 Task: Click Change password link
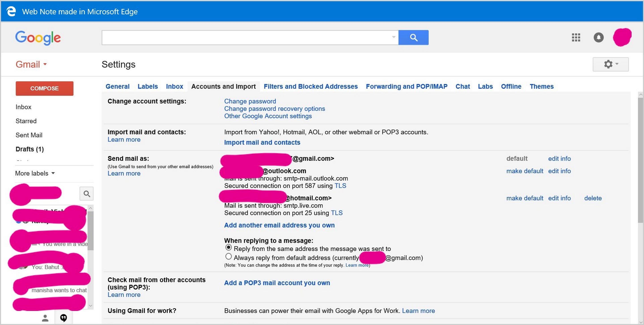pyautogui.click(x=250, y=101)
